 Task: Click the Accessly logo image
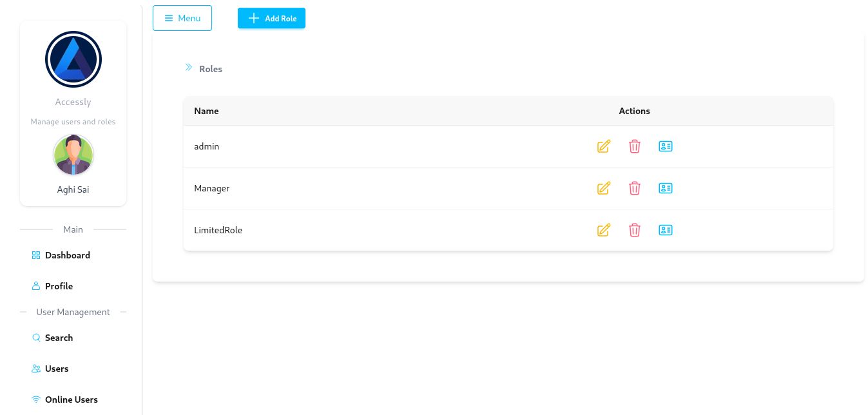pyautogui.click(x=73, y=59)
